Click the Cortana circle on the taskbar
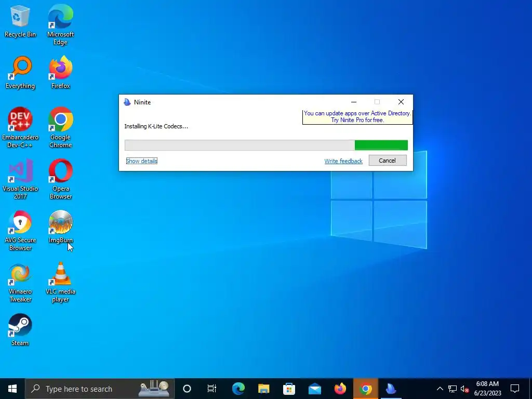Screen dimensions: 532x399 [x=187, y=389]
